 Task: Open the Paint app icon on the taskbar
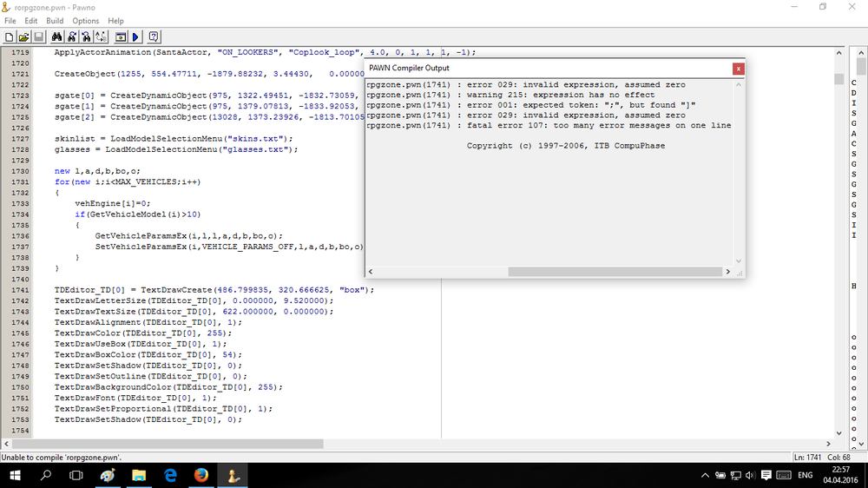(x=108, y=475)
